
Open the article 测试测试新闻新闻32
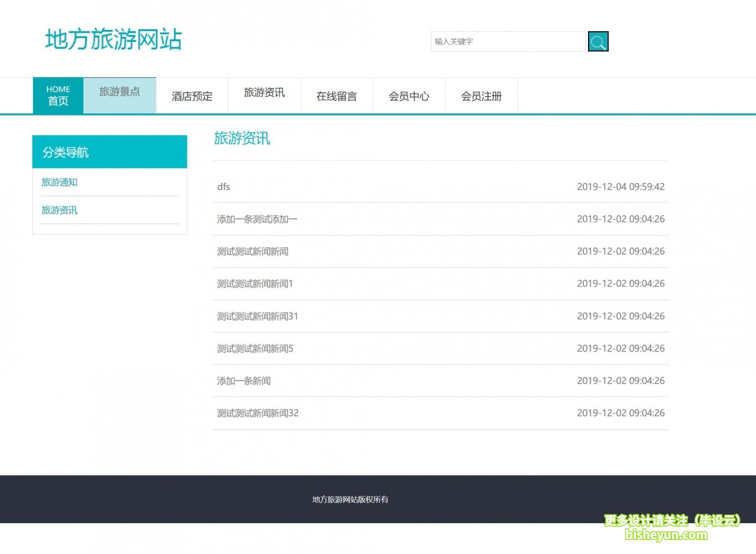tap(258, 413)
